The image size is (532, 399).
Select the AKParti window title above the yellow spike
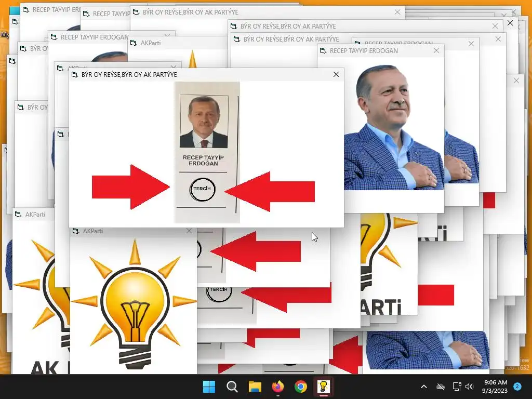tap(151, 43)
